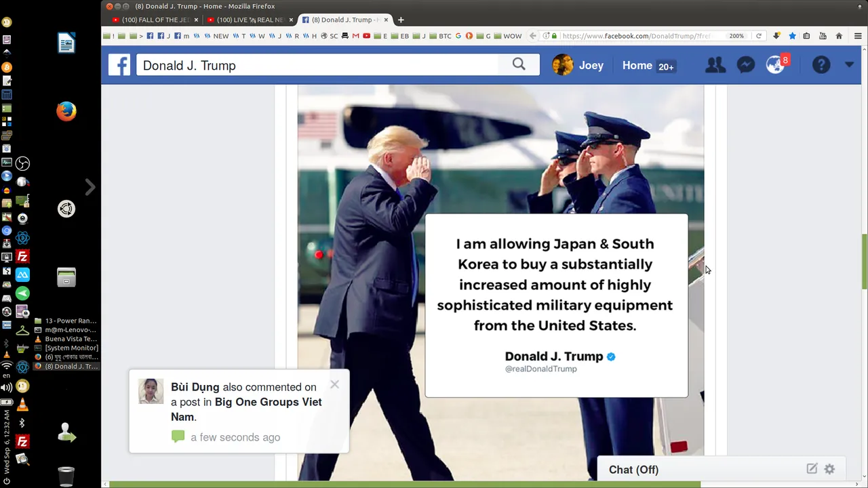This screenshot has height=488, width=868.
Task: Open the Firefox home page icon
Action: [x=839, y=36]
